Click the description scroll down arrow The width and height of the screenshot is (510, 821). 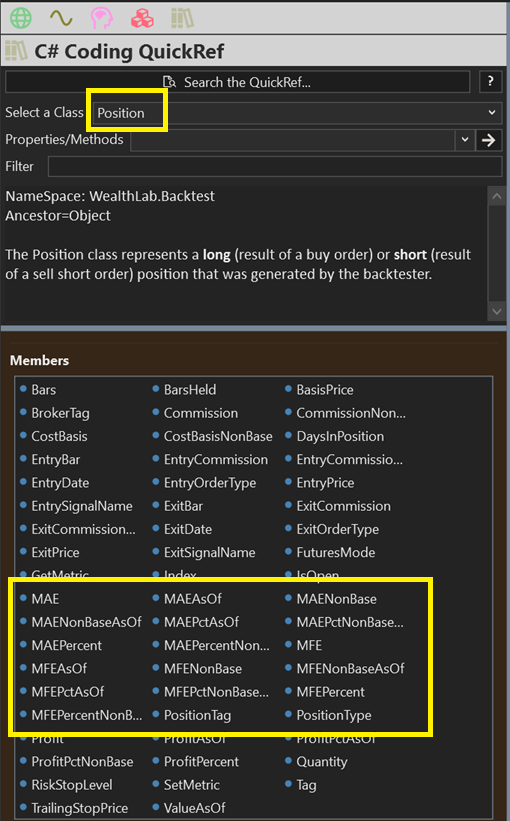496,312
